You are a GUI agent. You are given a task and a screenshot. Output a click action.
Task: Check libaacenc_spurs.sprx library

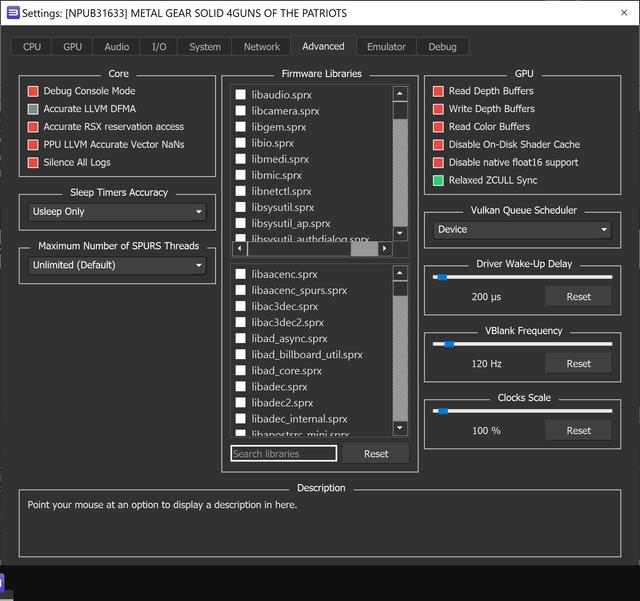tap(240, 290)
